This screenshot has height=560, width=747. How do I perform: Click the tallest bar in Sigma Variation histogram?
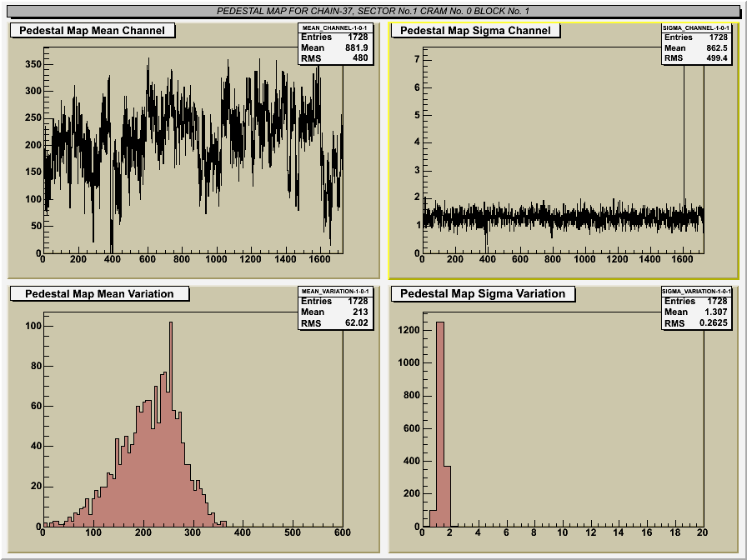440,424
